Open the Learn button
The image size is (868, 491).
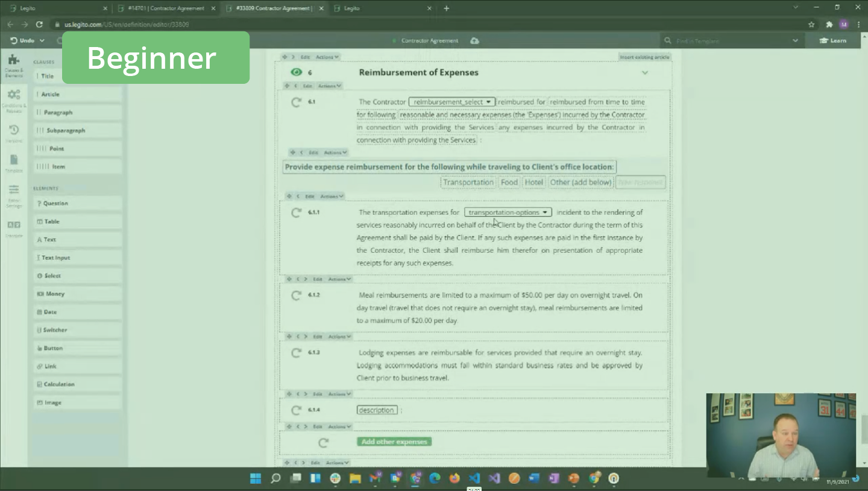point(833,40)
